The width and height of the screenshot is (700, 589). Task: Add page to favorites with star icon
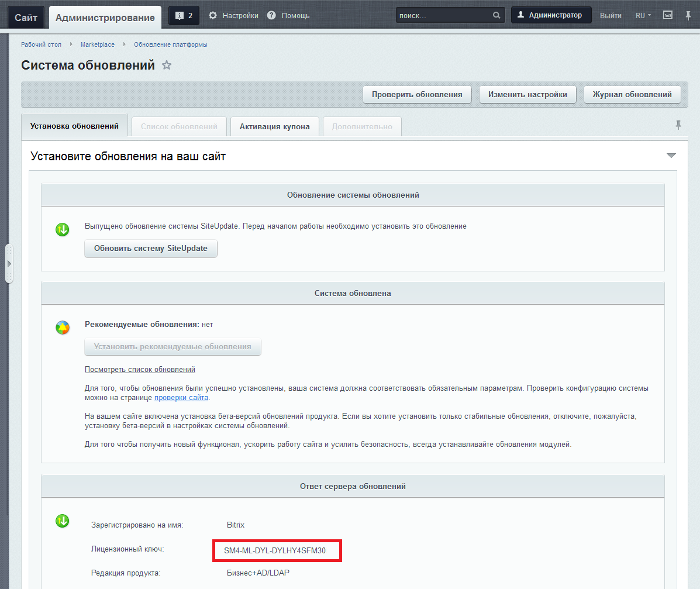(167, 66)
